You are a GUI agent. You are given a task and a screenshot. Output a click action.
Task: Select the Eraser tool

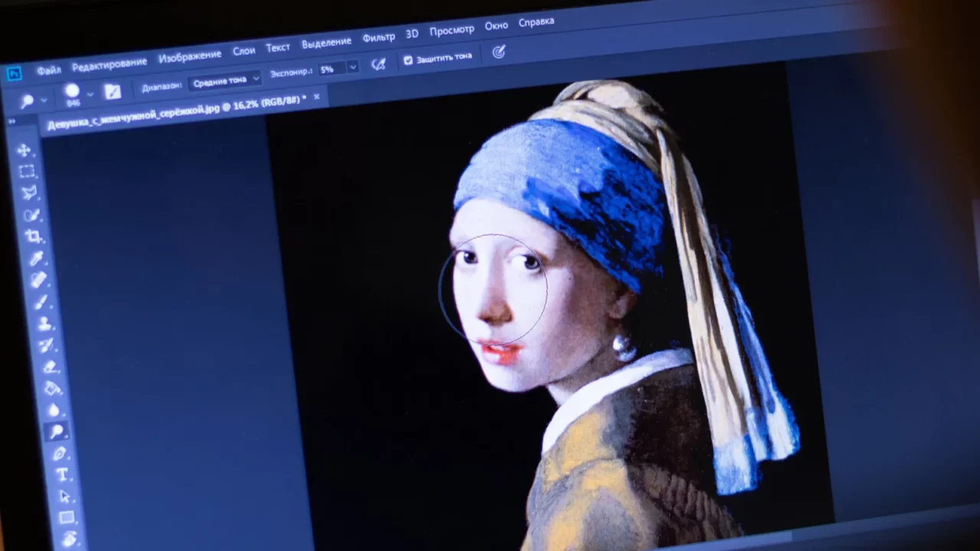click(x=50, y=367)
